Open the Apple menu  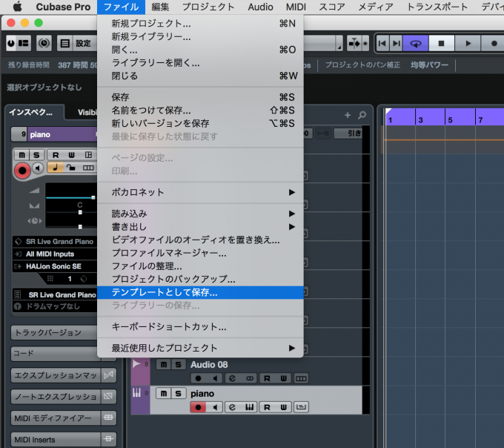tap(18, 7)
